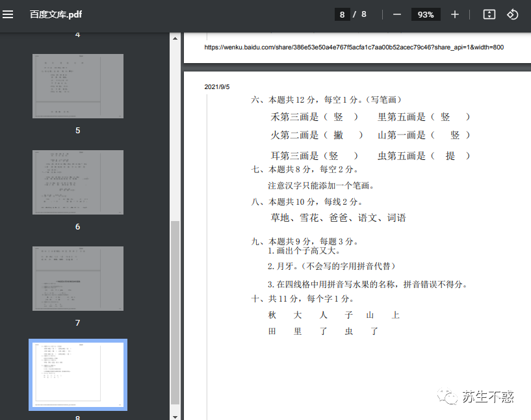Open the sidebar hamburger menu
This screenshot has height=420, width=531.
tap(8, 14)
